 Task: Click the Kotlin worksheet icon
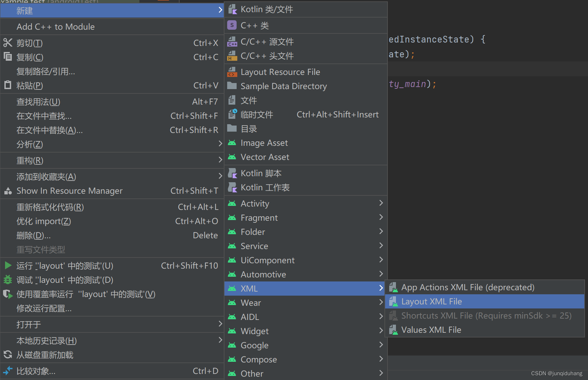pos(232,187)
